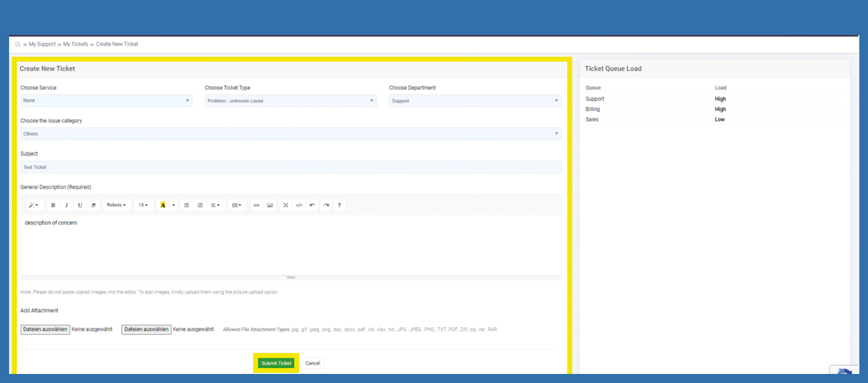868x383 pixels.
Task: Toggle italic text formatting
Action: [x=67, y=205]
